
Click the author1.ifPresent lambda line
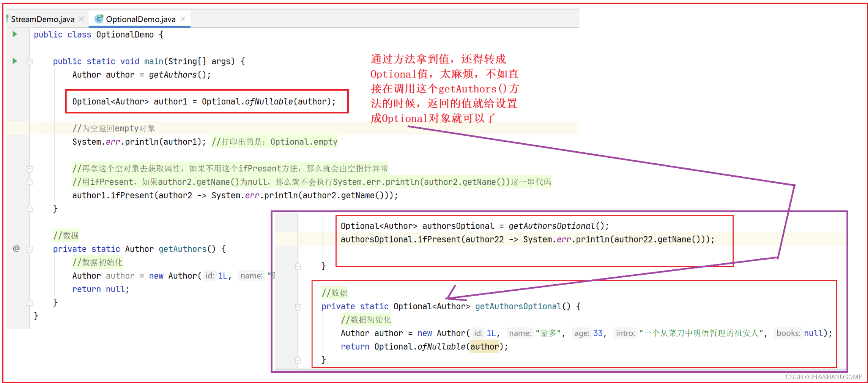coord(235,195)
